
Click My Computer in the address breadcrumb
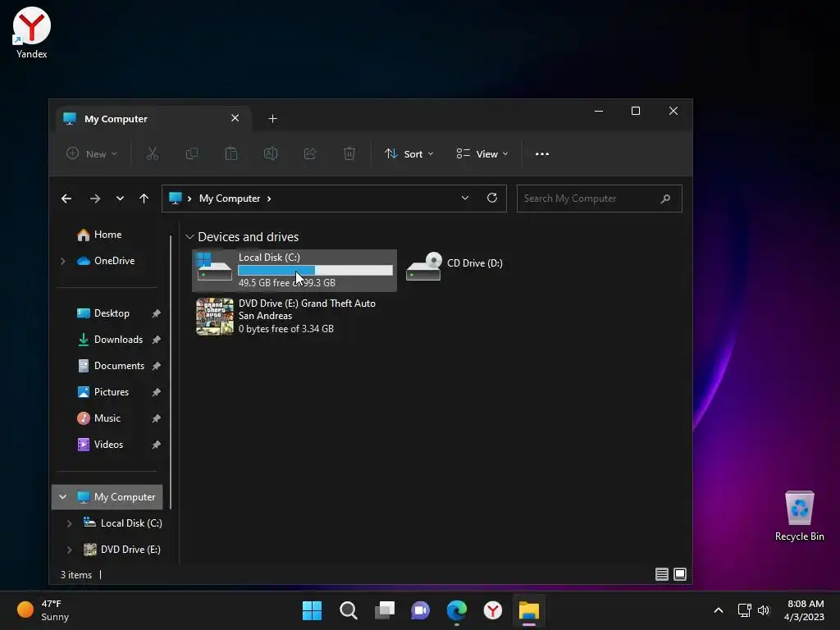tap(230, 199)
